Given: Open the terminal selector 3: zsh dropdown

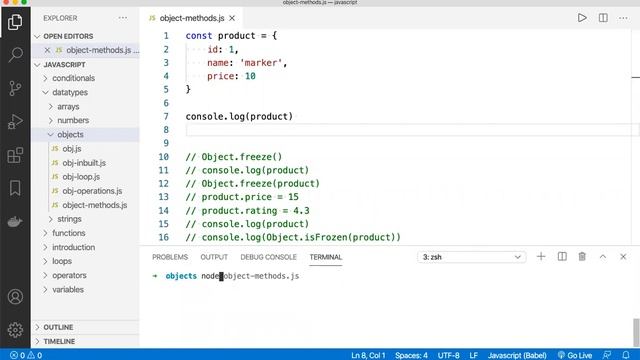Looking at the screenshot, I should (x=471, y=257).
